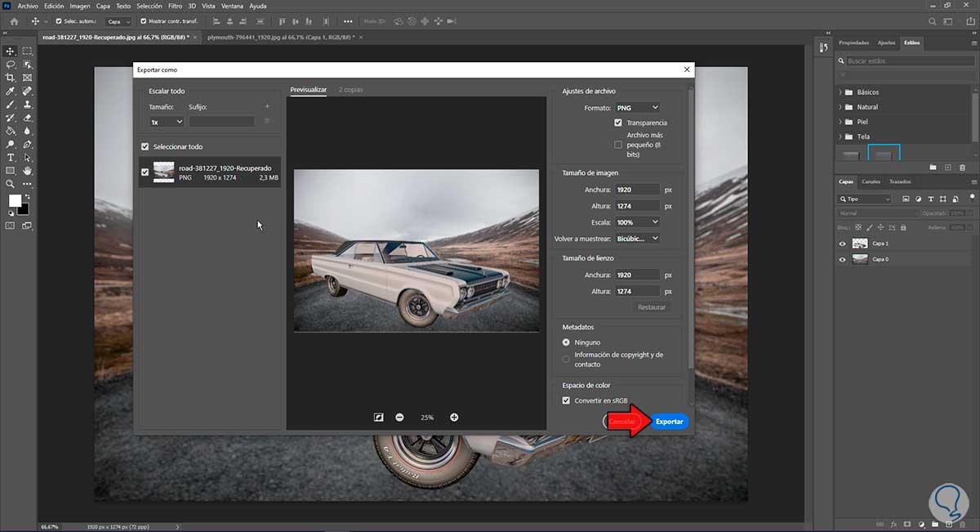Viewport: 980px width, 532px height.
Task: Select copyright and contact metadata option
Action: (x=567, y=360)
